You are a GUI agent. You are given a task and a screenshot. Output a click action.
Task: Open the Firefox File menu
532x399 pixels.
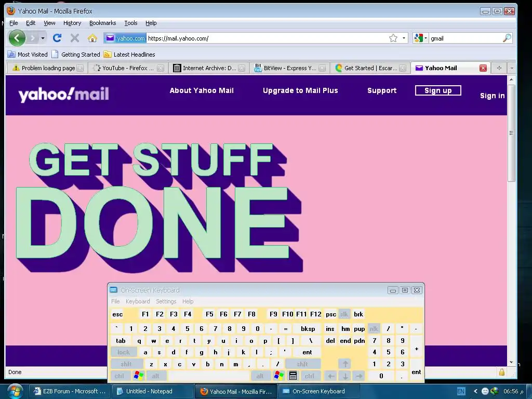[x=14, y=23]
